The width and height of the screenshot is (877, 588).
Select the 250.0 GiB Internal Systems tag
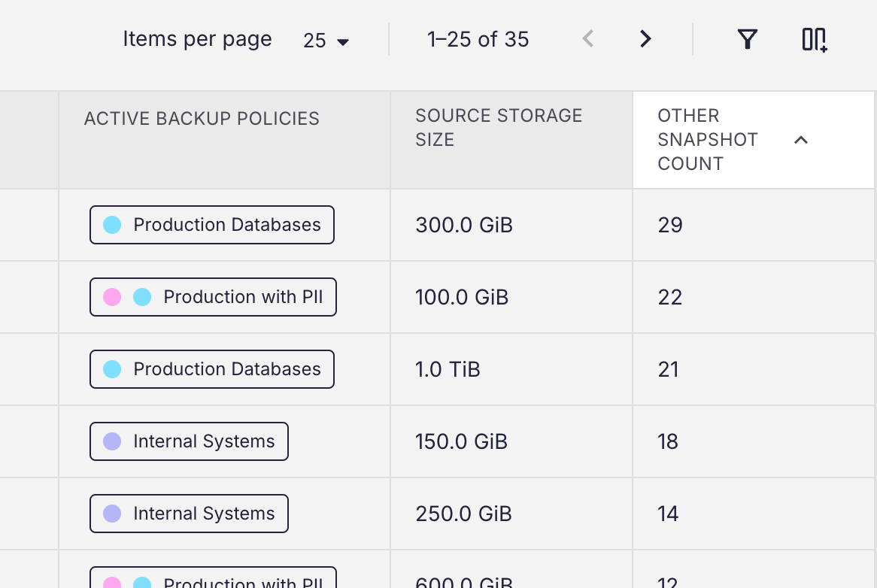click(x=189, y=514)
